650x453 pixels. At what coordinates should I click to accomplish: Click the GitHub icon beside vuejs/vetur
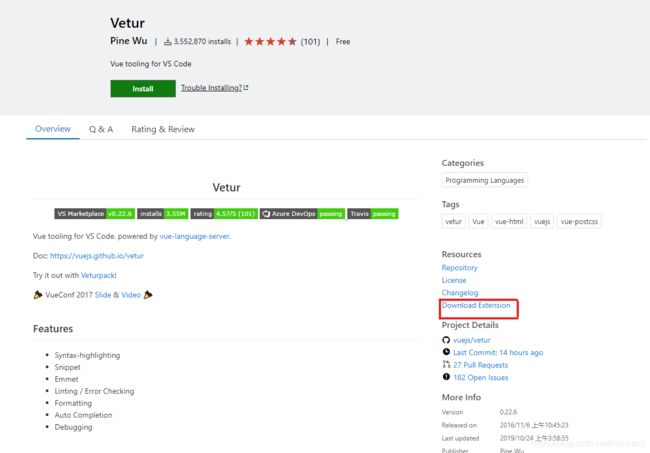446,340
